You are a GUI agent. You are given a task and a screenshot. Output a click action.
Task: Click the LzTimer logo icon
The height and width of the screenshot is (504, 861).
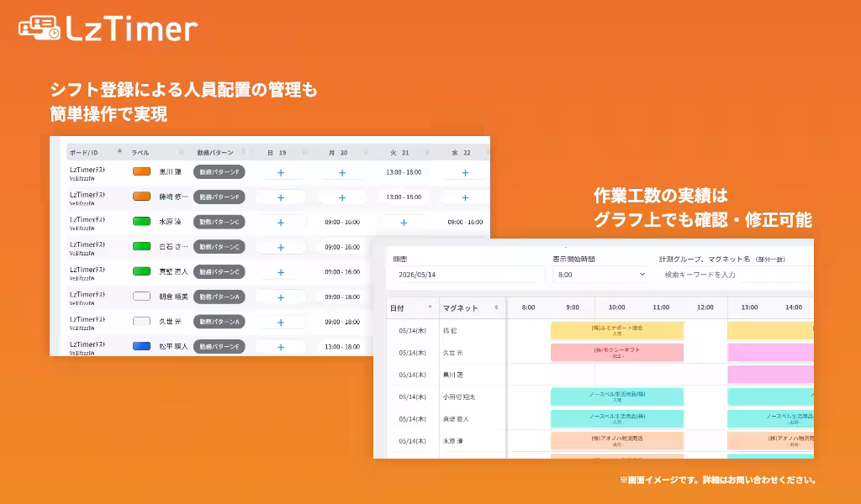[x=39, y=28]
